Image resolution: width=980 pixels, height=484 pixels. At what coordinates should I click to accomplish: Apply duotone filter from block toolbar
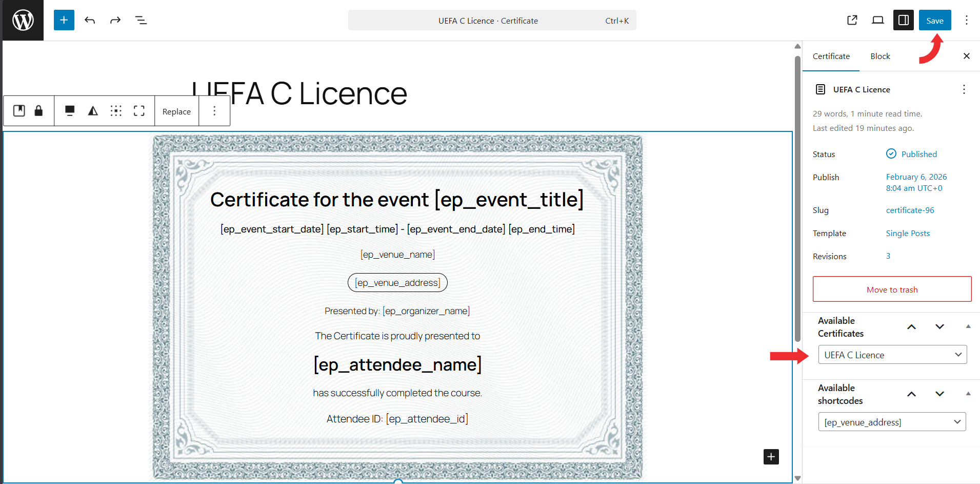[93, 111]
